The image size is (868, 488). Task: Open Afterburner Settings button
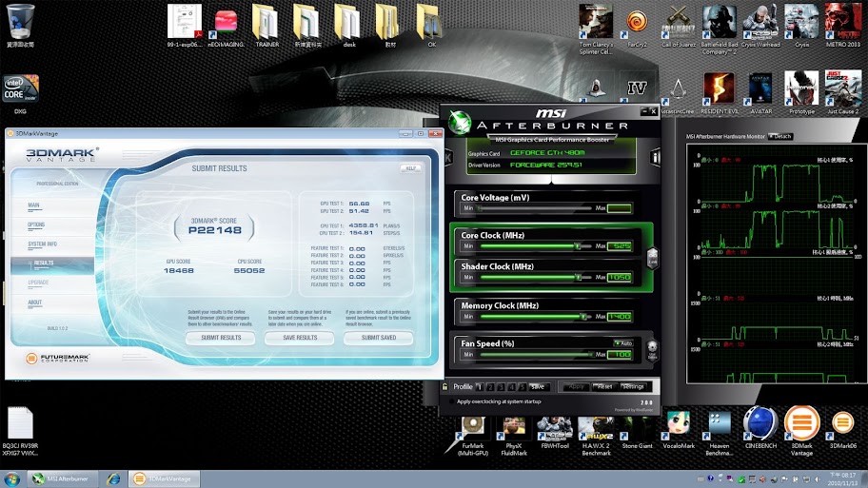click(x=633, y=387)
